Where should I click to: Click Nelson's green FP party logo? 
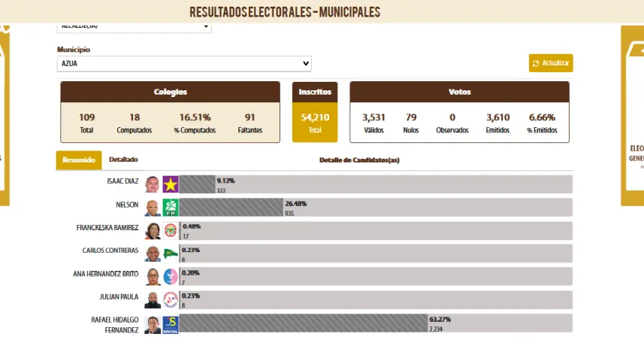point(171,208)
